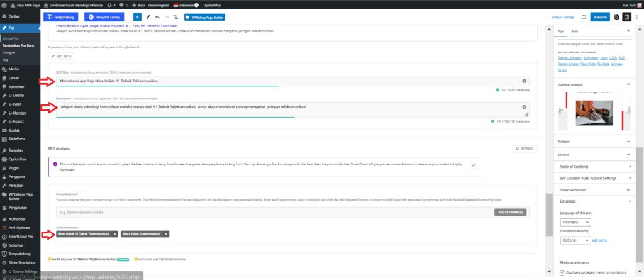Click the Google Scholar tag link
Viewport: 644px width, 280px height.
[x=567, y=64]
